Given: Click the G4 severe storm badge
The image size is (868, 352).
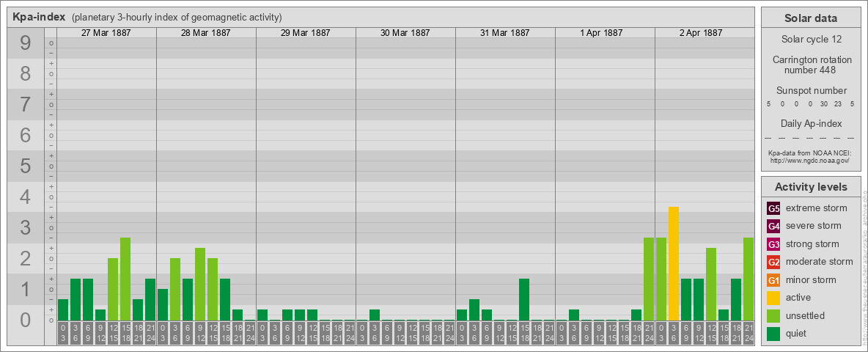Looking at the screenshot, I should pos(773,227).
